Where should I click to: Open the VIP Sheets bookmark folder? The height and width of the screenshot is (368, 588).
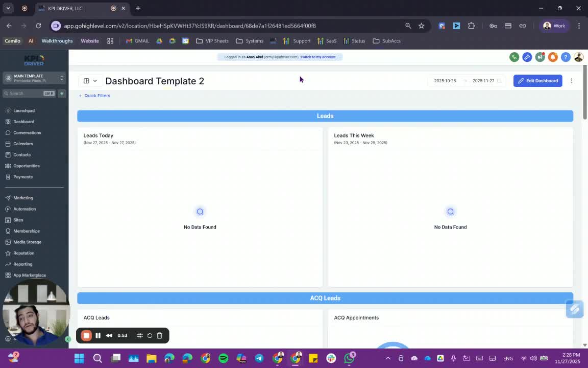coord(212,41)
